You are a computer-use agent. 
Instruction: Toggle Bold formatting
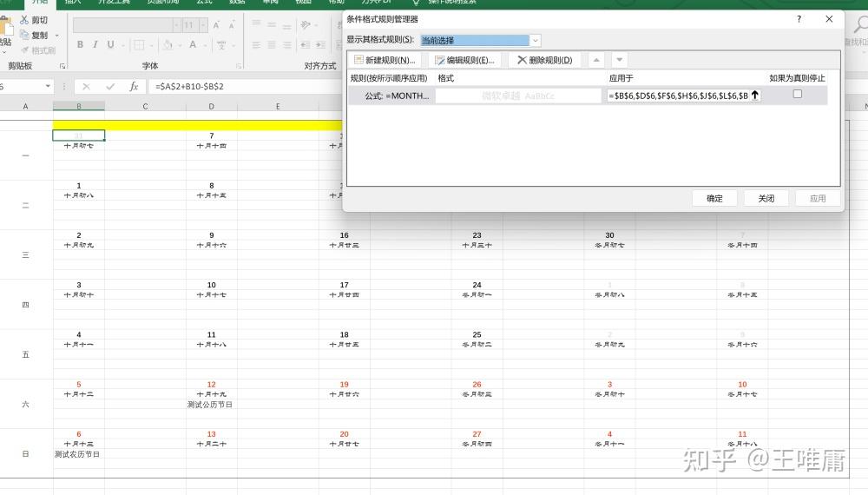(80, 44)
